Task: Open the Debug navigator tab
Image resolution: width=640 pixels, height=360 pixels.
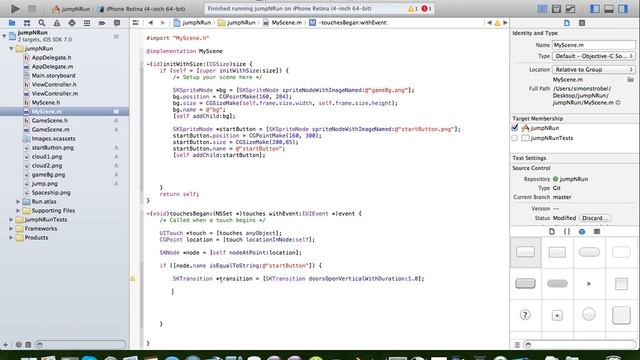Action: 87,23
